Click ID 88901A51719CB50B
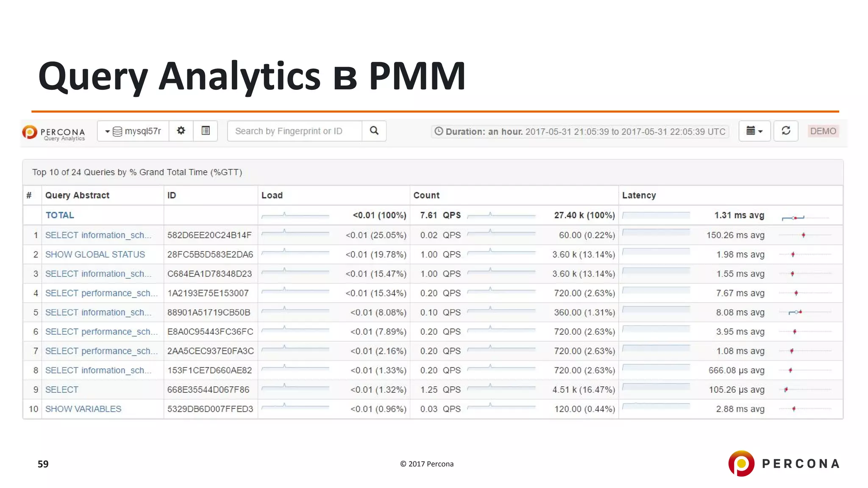This screenshot has width=868, height=488. (209, 312)
